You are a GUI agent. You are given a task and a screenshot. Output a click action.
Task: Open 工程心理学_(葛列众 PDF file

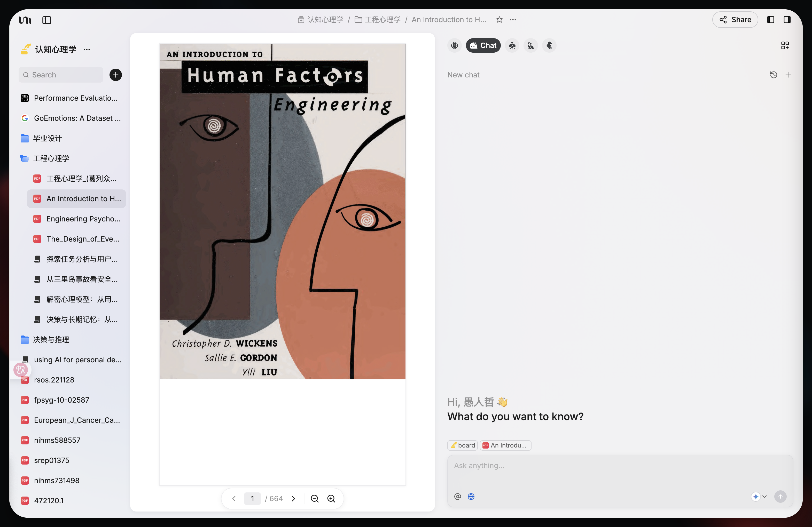(76, 179)
